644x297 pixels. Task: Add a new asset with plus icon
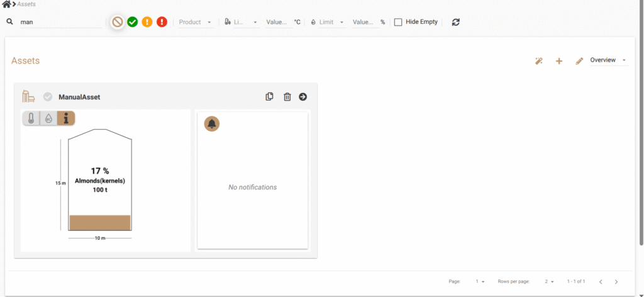coord(558,61)
